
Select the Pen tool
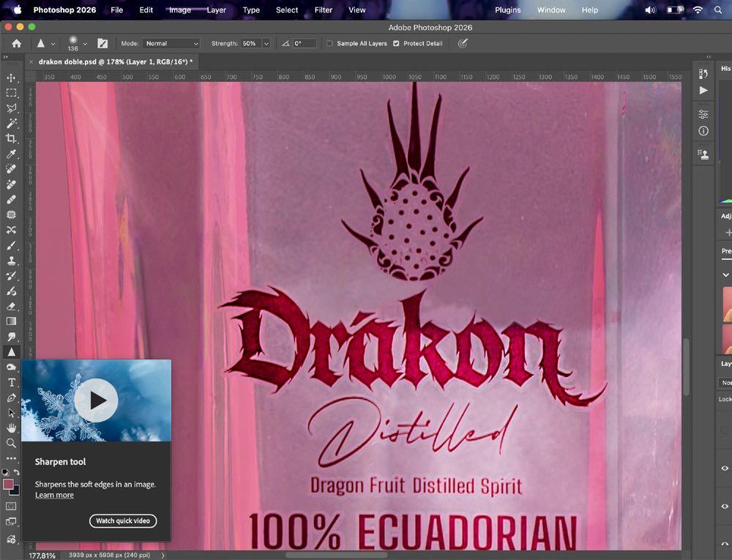pyautogui.click(x=11, y=398)
